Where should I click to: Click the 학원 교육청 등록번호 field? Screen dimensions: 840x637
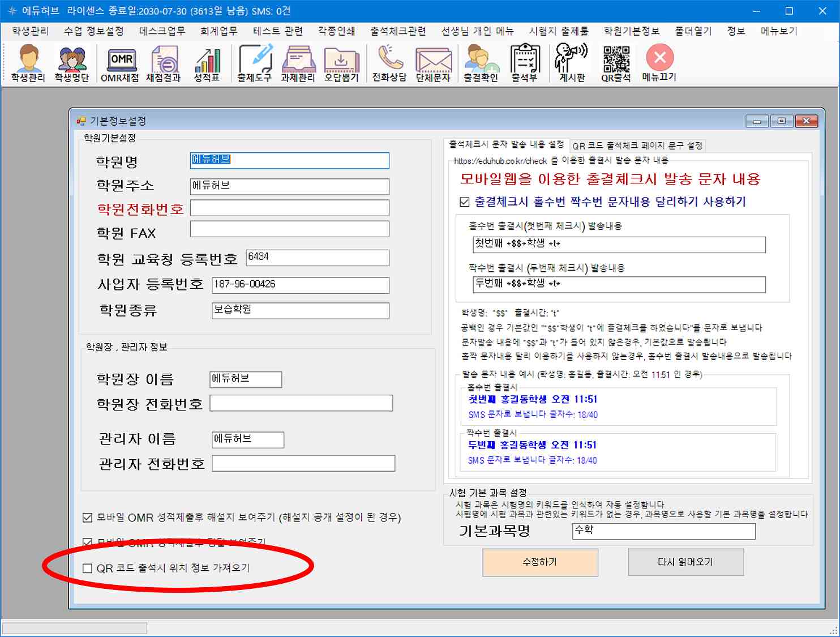318,258
